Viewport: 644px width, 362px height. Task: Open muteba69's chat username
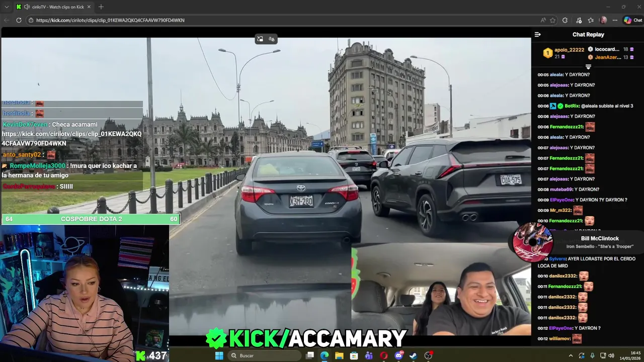[x=560, y=190]
